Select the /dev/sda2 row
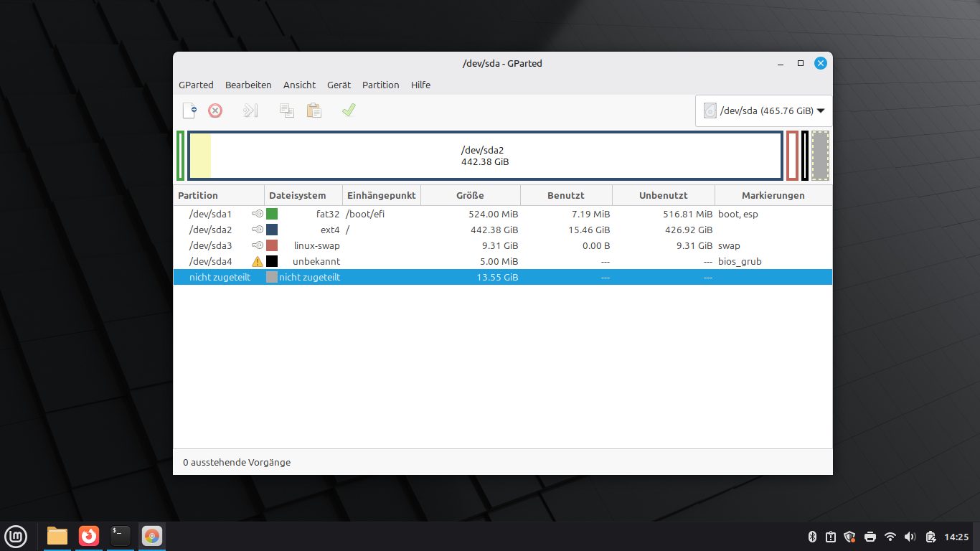Image resolution: width=980 pixels, height=551 pixels. (502, 230)
